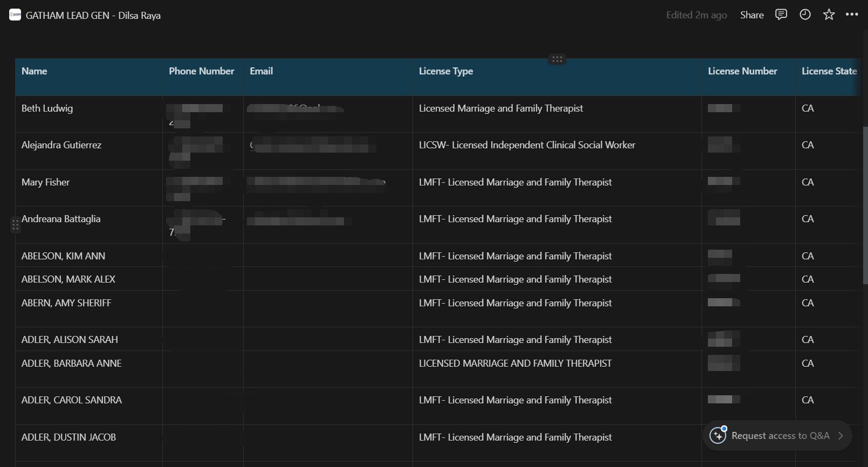Click the table drag handle above header

[557, 59]
